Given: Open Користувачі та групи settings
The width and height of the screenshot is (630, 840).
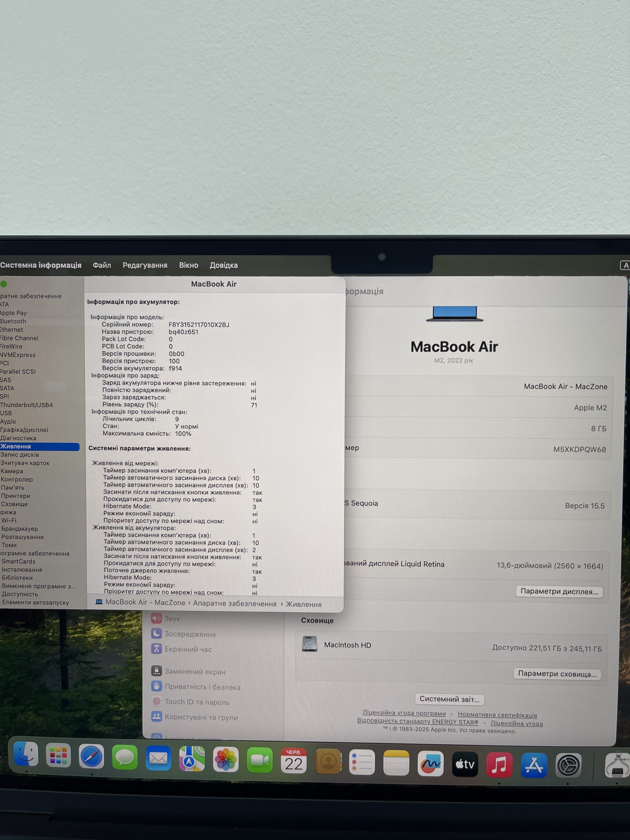Looking at the screenshot, I should point(195,717).
